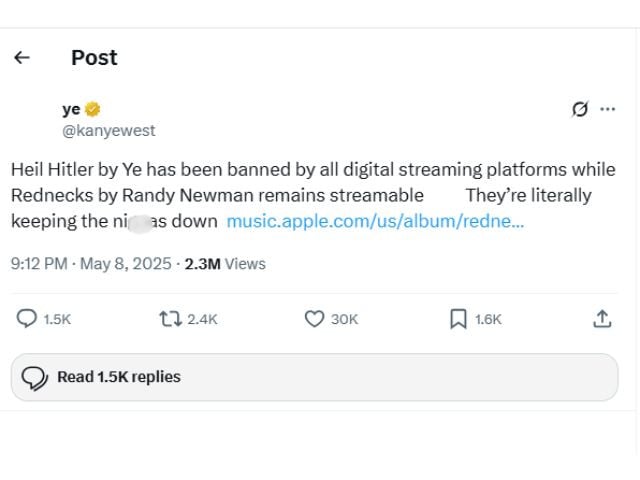Open the music.apple.com album link
The image size is (640, 480).
click(x=375, y=221)
